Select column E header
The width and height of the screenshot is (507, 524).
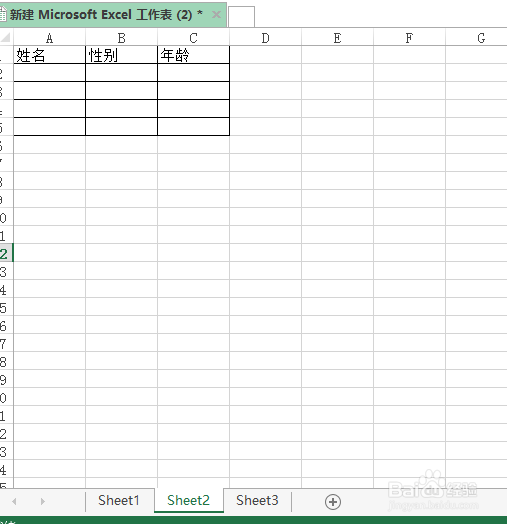337,38
